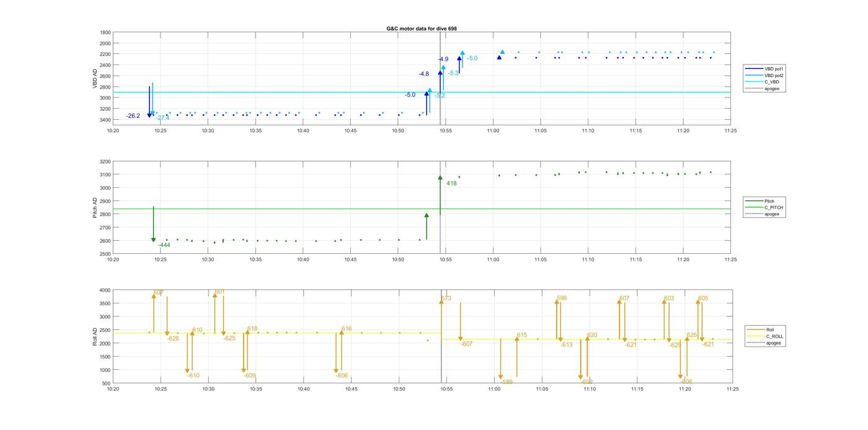Click the '-26.2' VBD data label

pos(133,116)
